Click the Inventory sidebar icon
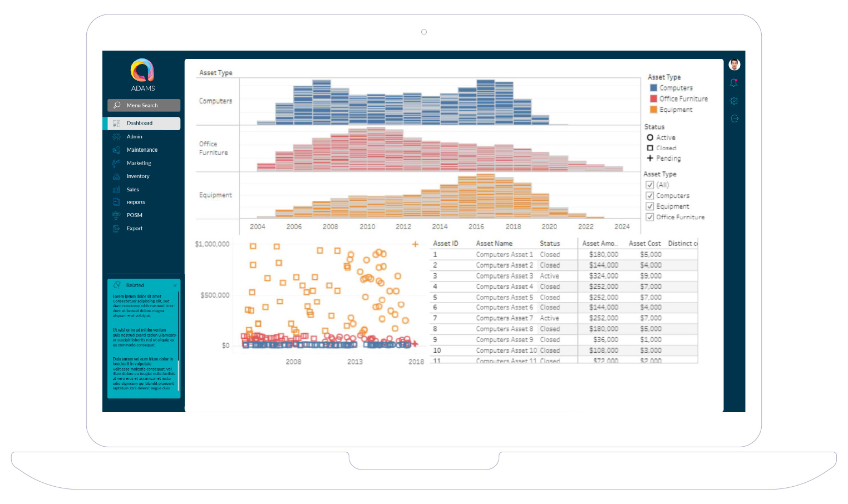 116,176
